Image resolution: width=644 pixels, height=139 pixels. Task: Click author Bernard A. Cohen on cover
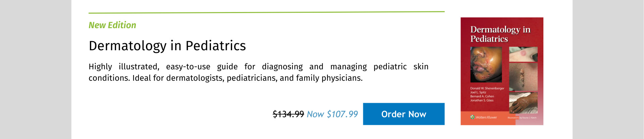point(482,96)
